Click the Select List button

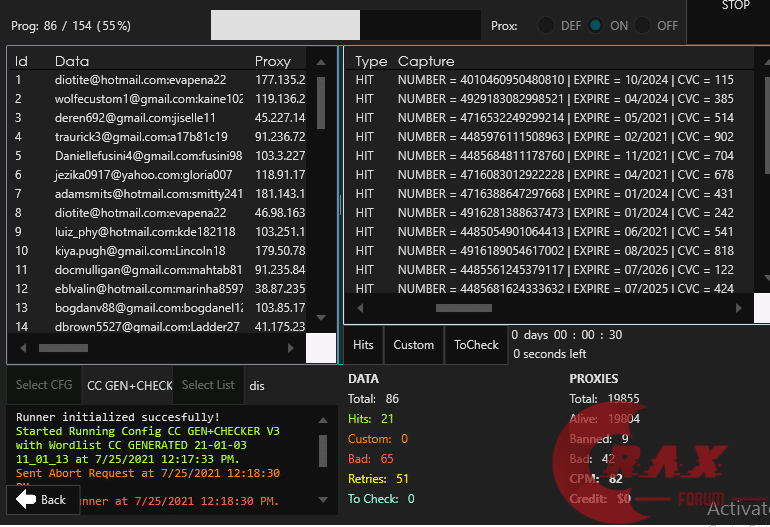click(208, 385)
